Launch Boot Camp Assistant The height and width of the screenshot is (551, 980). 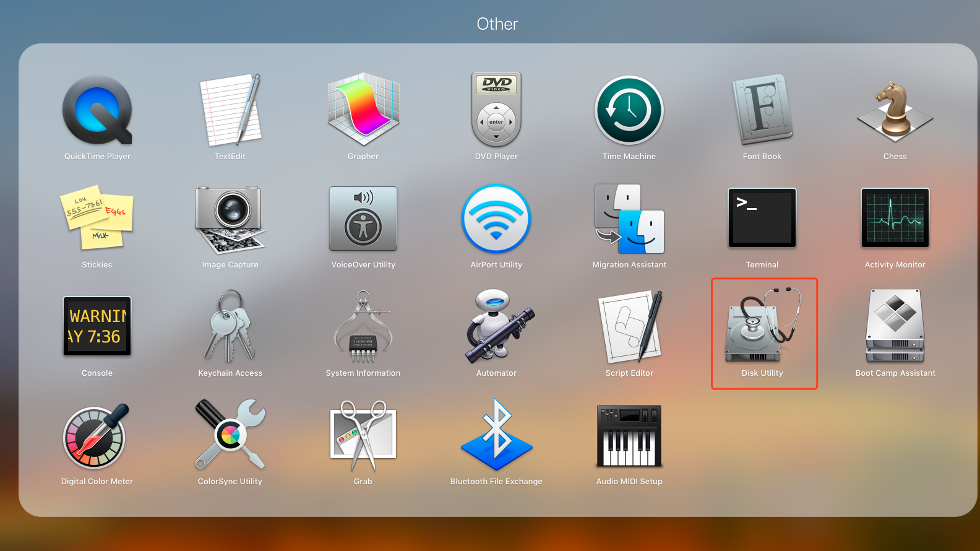tap(895, 326)
